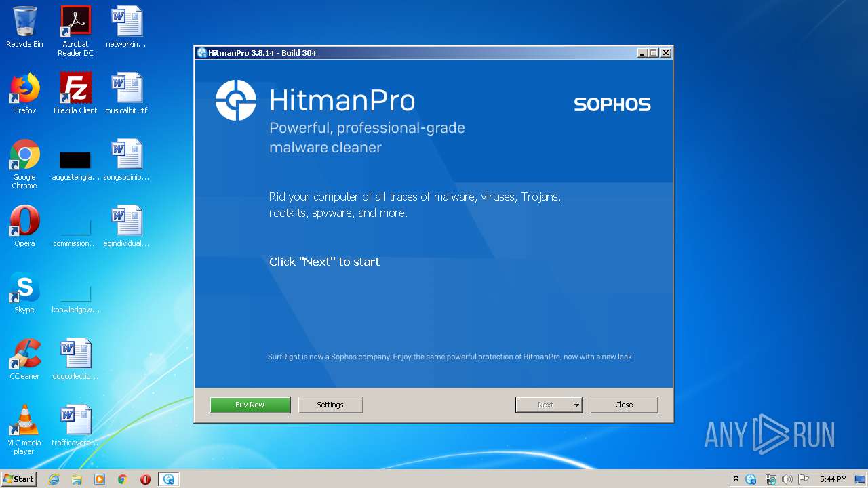The height and width of the screenshot is (488, 868).
Task: Click the HitmanPro tray icon
Action: (751, 479)
